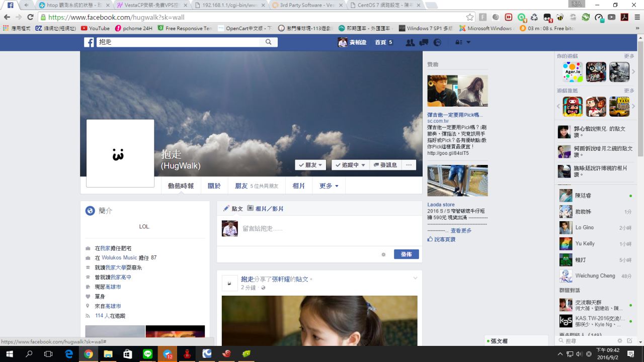Open the 張文相 chat tab

516,341
